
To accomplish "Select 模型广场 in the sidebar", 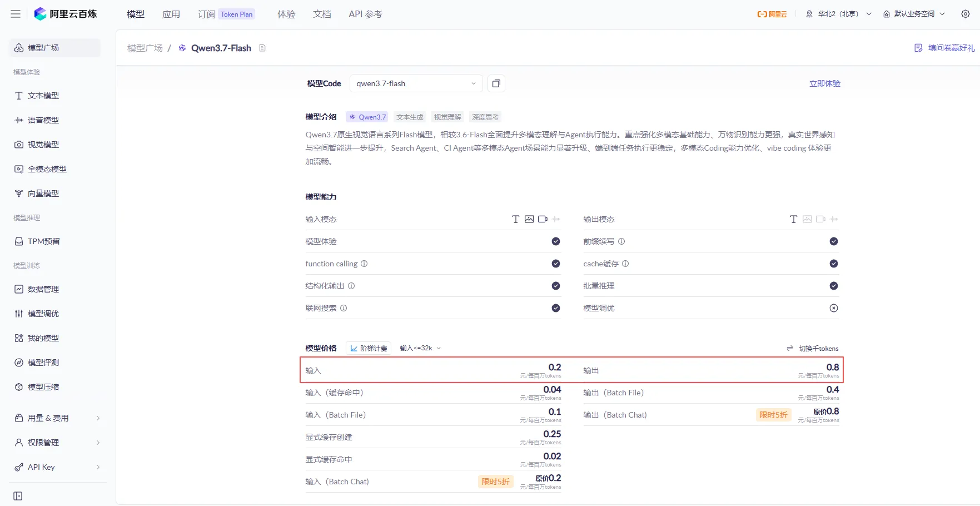I will (x=55, y=48).
